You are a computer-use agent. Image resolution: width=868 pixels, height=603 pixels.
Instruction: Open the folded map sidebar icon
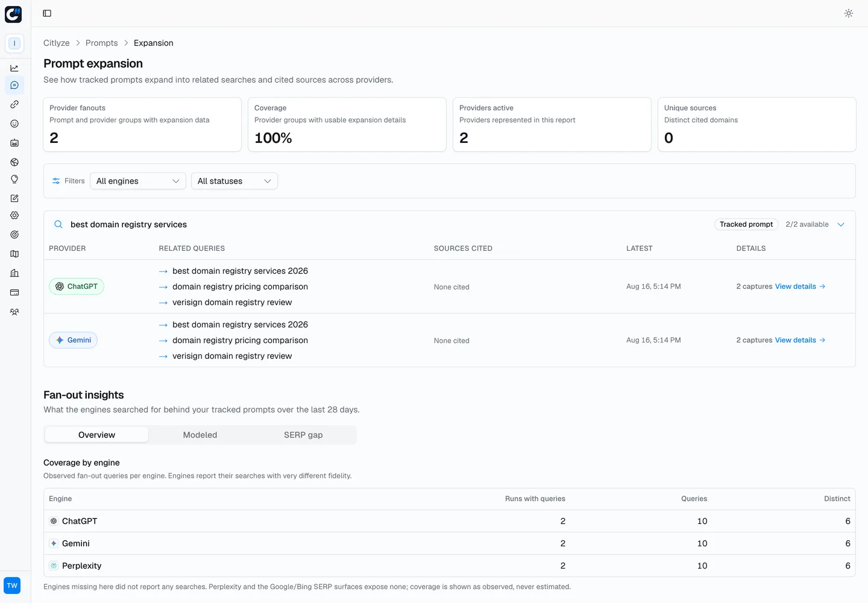[14, 254]
